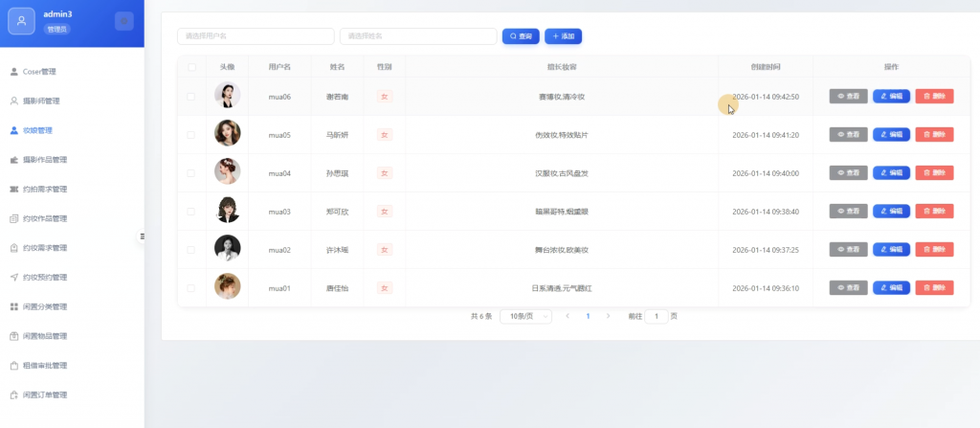Open the avatar photo for mua05
Screen dimensions: 980x428
point(228,133)
